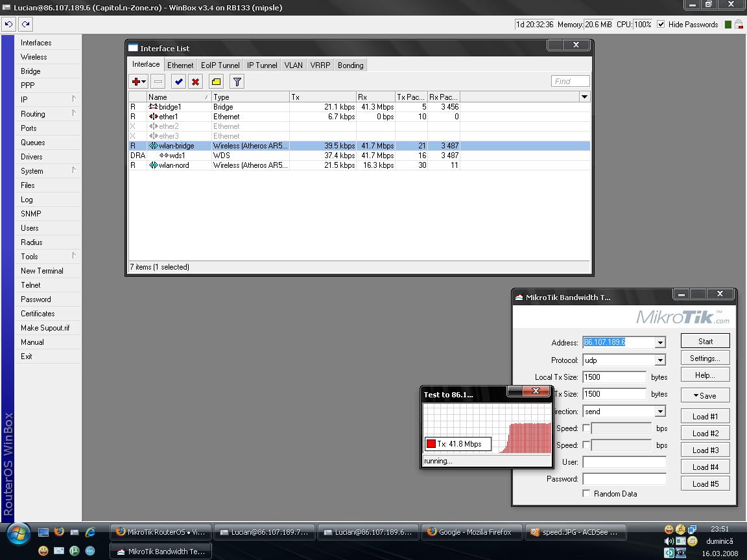
Task: Select the ether2 interface row
Action: [359, 126]
